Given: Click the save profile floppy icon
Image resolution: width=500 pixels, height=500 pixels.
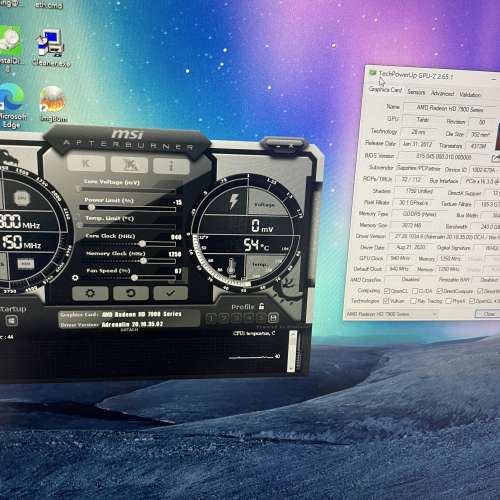Looking at the screenshot, I should coord(273,318).
